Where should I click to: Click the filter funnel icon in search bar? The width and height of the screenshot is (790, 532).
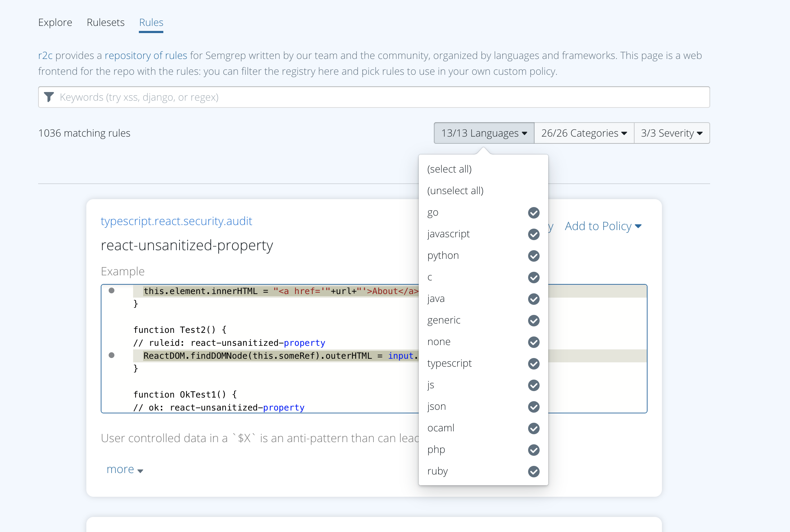(49, 97)
